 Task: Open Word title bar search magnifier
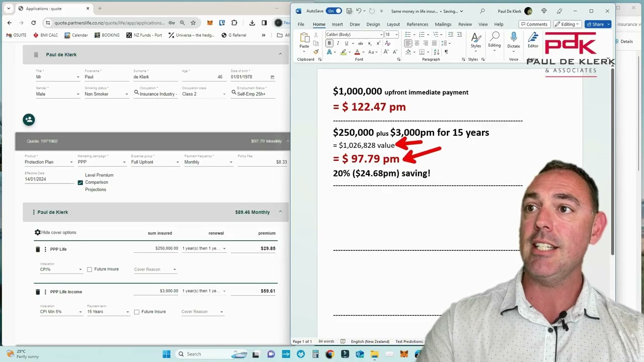click(482, 11)
